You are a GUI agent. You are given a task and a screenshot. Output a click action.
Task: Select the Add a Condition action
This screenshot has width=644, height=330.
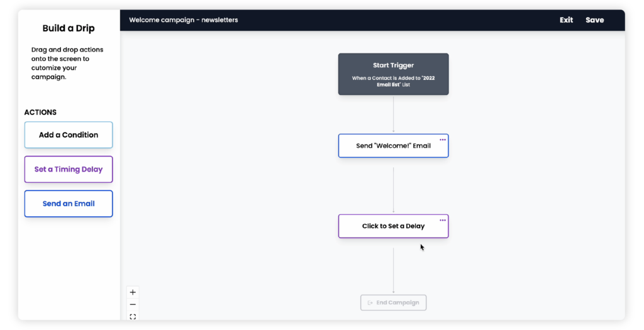pyautogui.click(x=69, y=135)
